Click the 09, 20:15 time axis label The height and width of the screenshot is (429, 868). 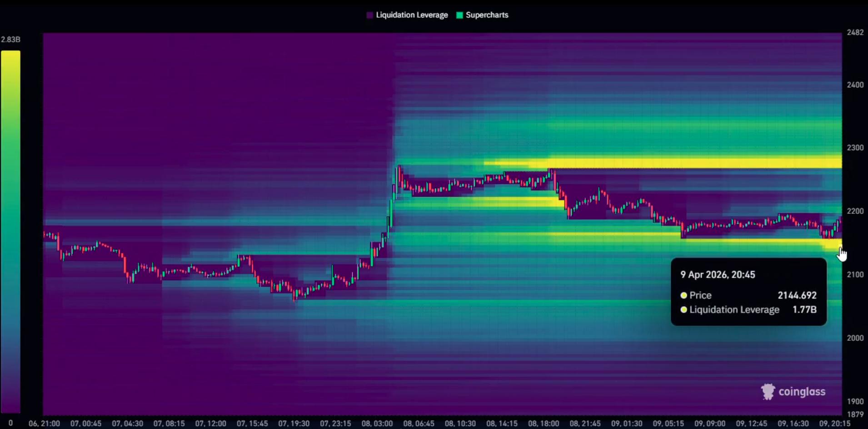[834, 424]
